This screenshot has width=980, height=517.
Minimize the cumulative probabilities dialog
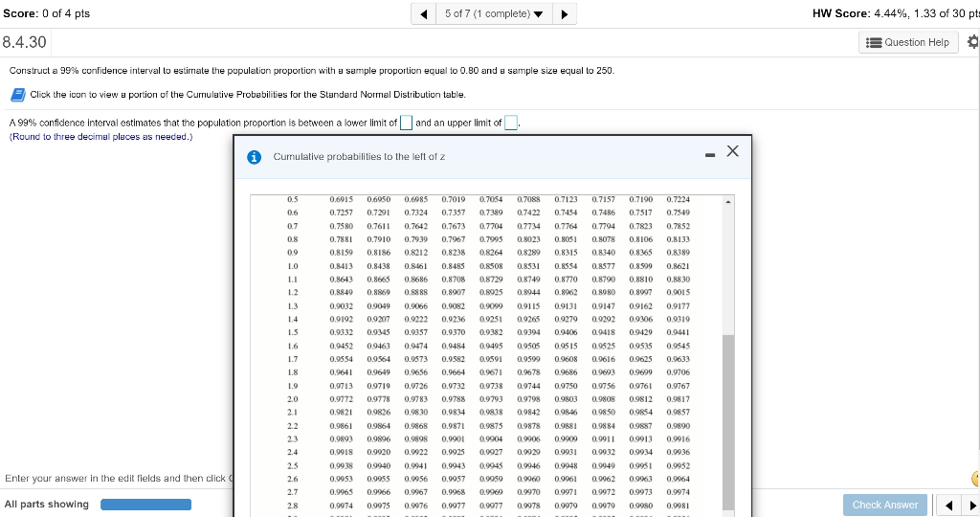point(710,154)
